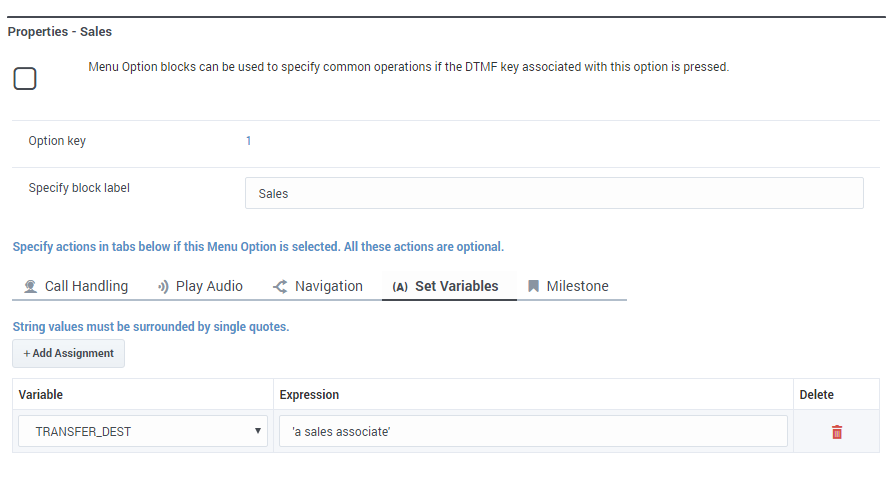Select the Milestone tab

tap(568, 286)
